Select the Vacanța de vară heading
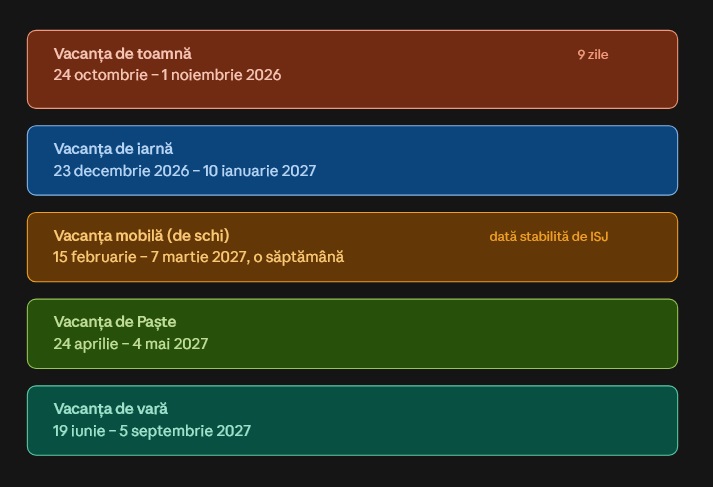The image size is (713, 487). (110, 409)
